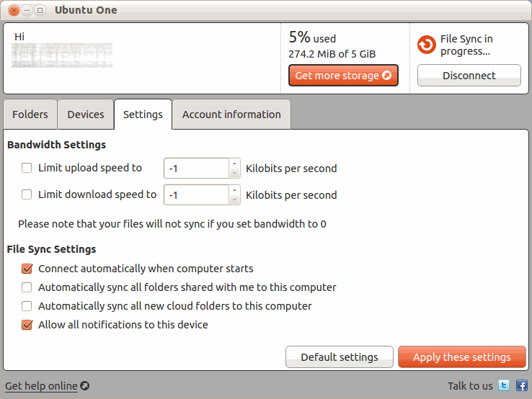Open the Devices tab
The height and width of the screenshot is (399, 532).
tap(86, 115)
